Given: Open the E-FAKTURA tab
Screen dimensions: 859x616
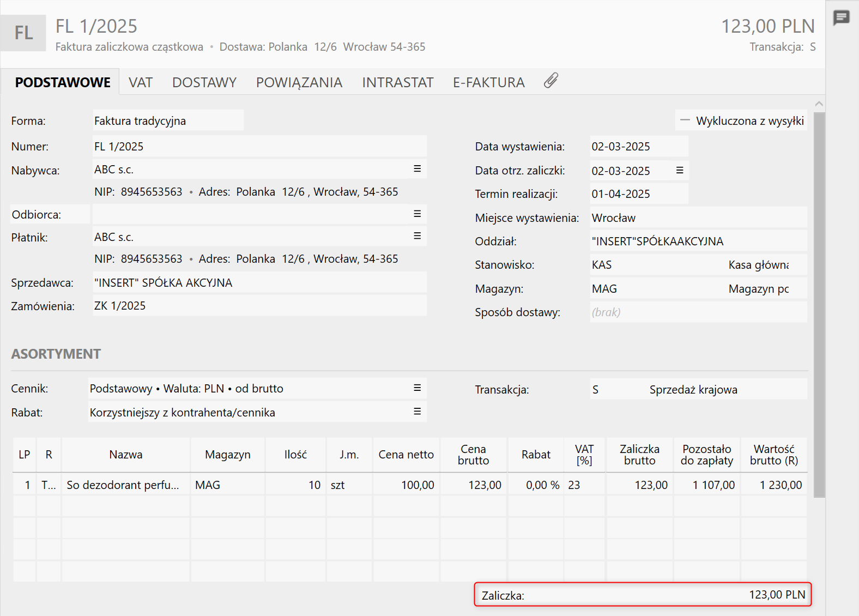Looking at the screenshot, I should click(488, 82).
